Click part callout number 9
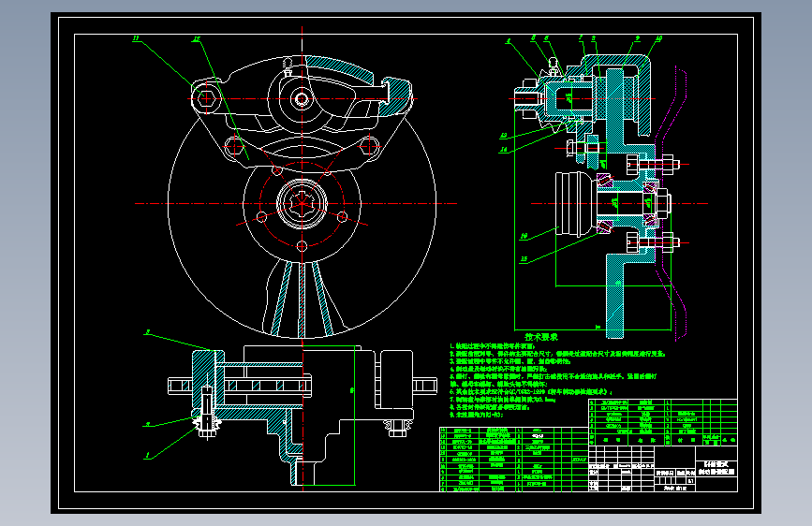This screenshot has height=526, width=812. [638, 38]
